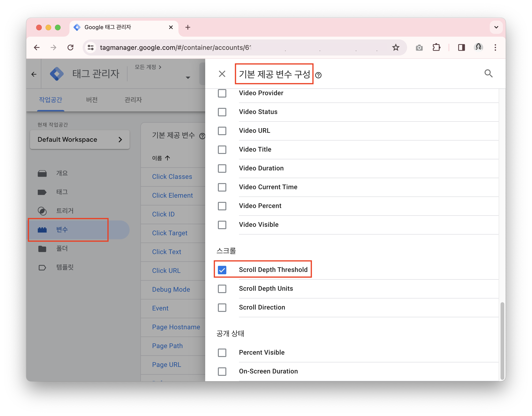Image resolution: width=532 pixels, height=416 pixels.
Task: Enable the Video Provider checkbox
Action: (x=222, y=93)
